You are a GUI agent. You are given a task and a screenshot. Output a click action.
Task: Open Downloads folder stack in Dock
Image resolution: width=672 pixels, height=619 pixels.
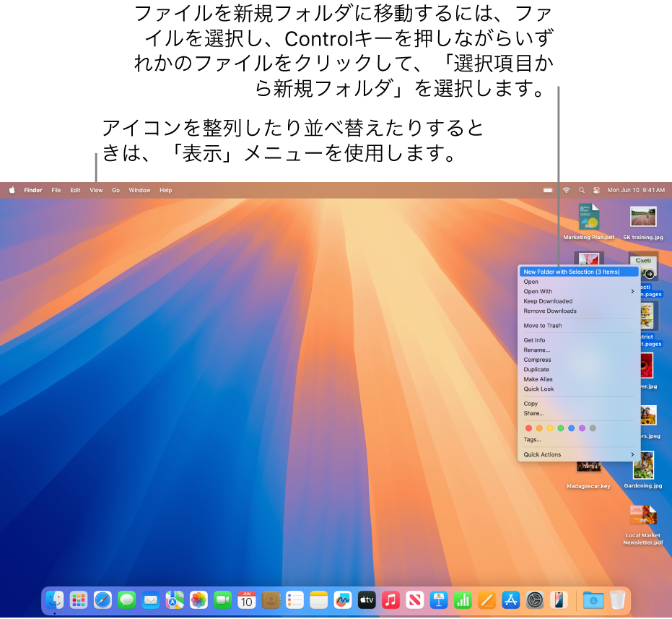click(x=593, y=600)
